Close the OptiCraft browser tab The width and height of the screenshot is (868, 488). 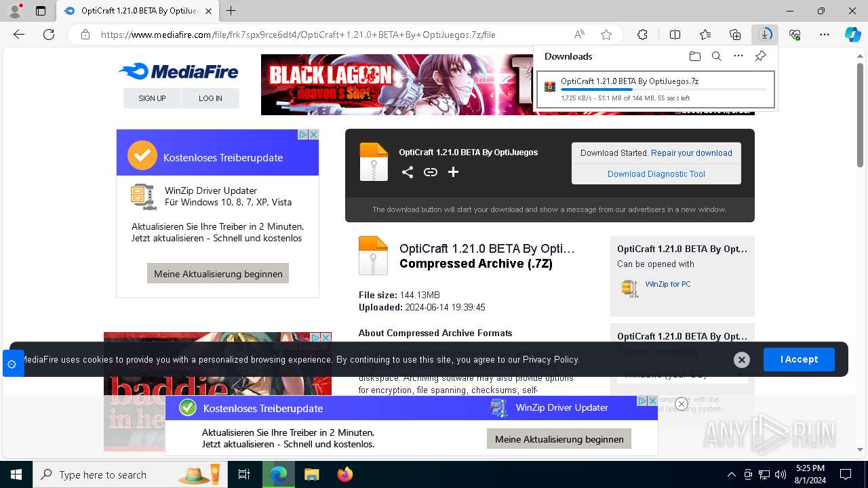(209, 11)
